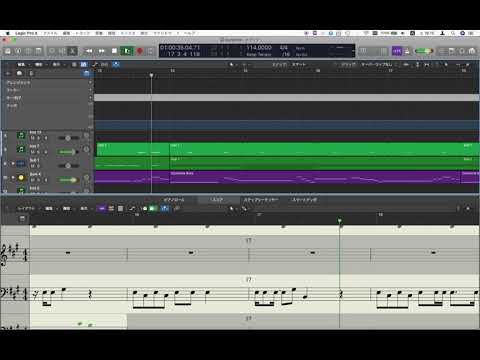Expand the Sum 4 track stack
The height and width of the screenshot is (360, 480).
pyautogui.click(x=13, y=178)
